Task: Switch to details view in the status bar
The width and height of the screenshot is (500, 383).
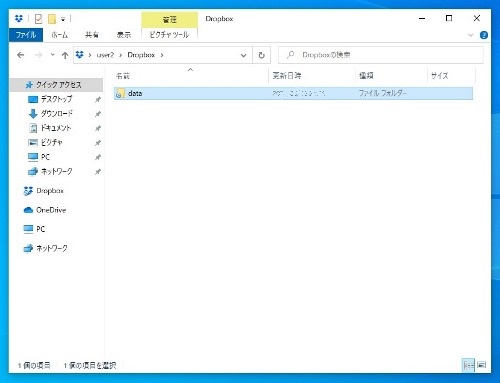Action: tap(468, 365)
